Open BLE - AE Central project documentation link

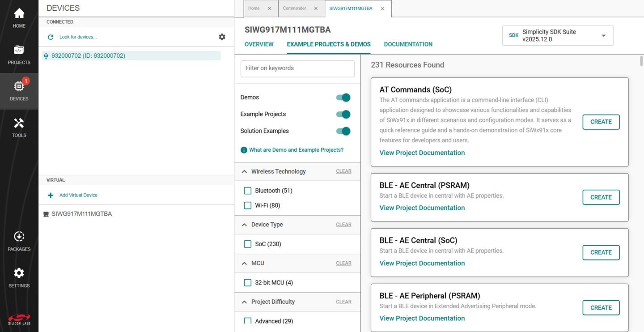pos(422,208)
